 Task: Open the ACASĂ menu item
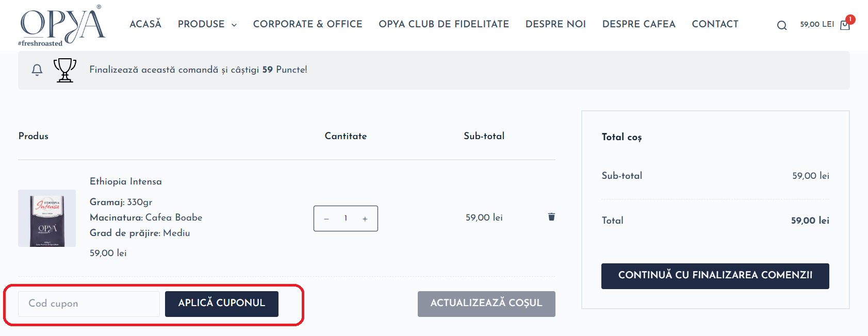pyautogui.click(x=145, y=24)
